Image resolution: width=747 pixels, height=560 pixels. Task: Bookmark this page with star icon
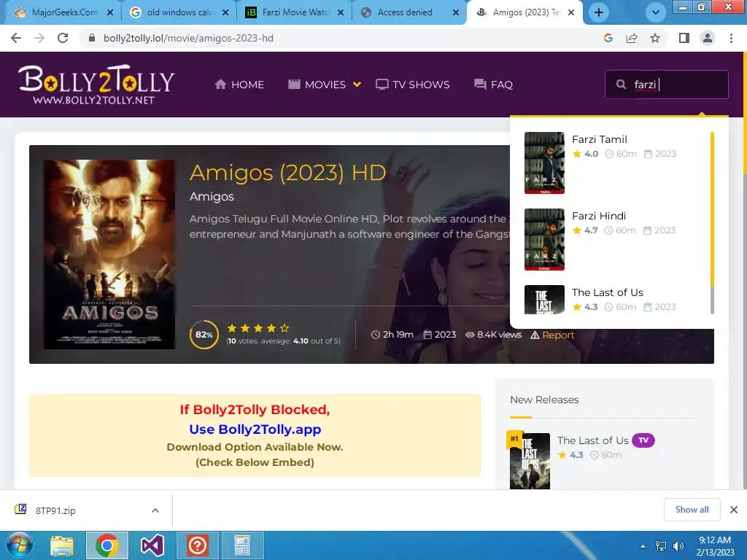click(x=655, y=38)
